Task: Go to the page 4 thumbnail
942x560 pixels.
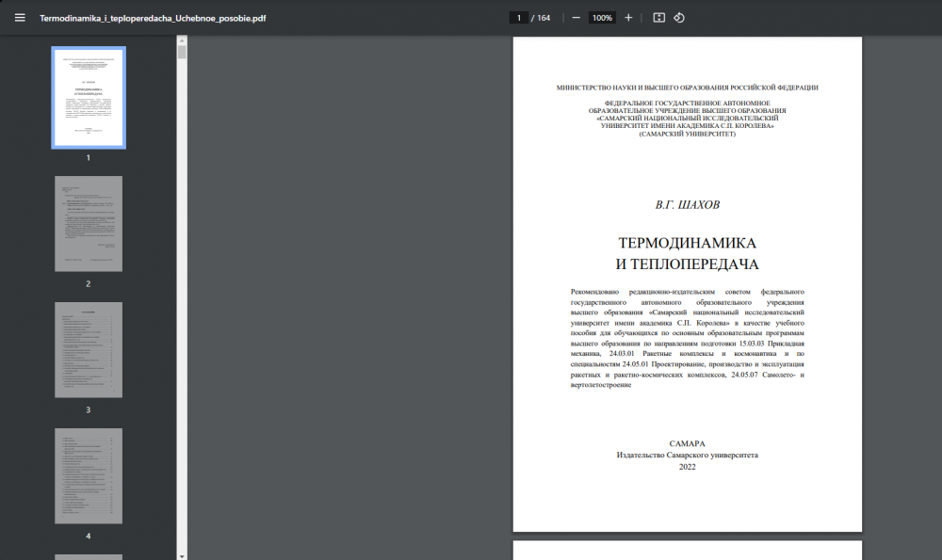Action: pos(88,475)
